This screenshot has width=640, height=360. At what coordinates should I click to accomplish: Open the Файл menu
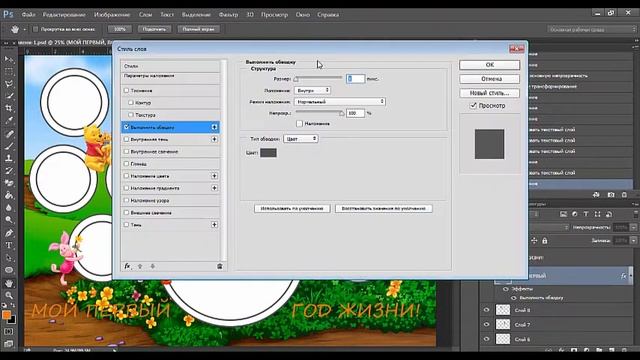(x=28, y=15)
